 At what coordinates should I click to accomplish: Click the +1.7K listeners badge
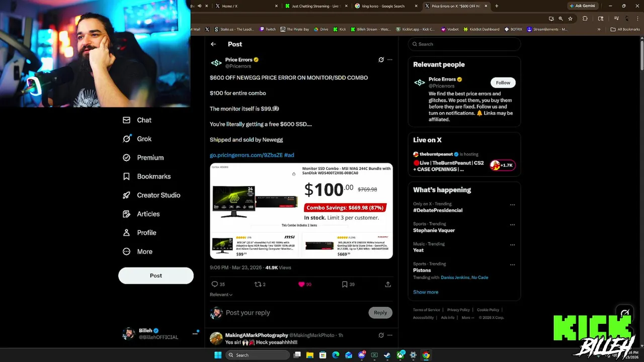(502, 165)
